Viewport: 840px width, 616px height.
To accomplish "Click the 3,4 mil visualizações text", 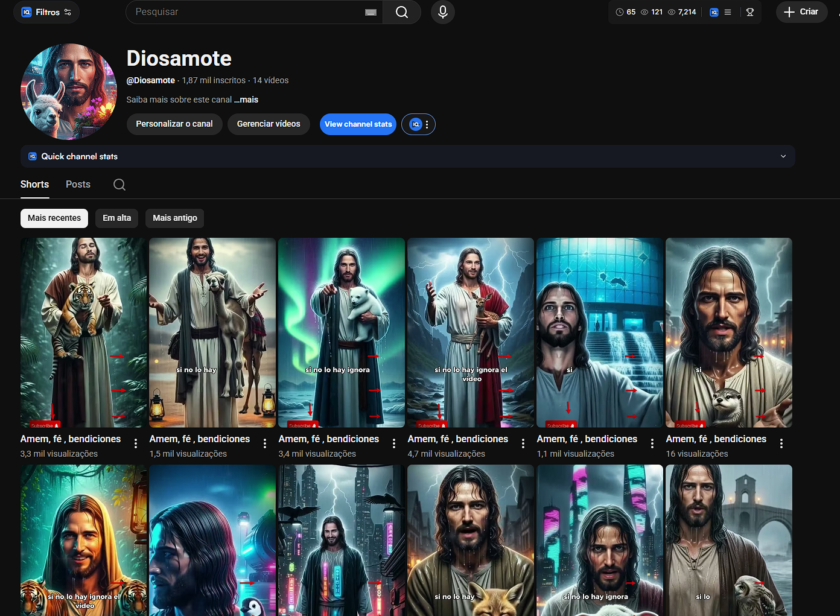I will click(317, 454).
